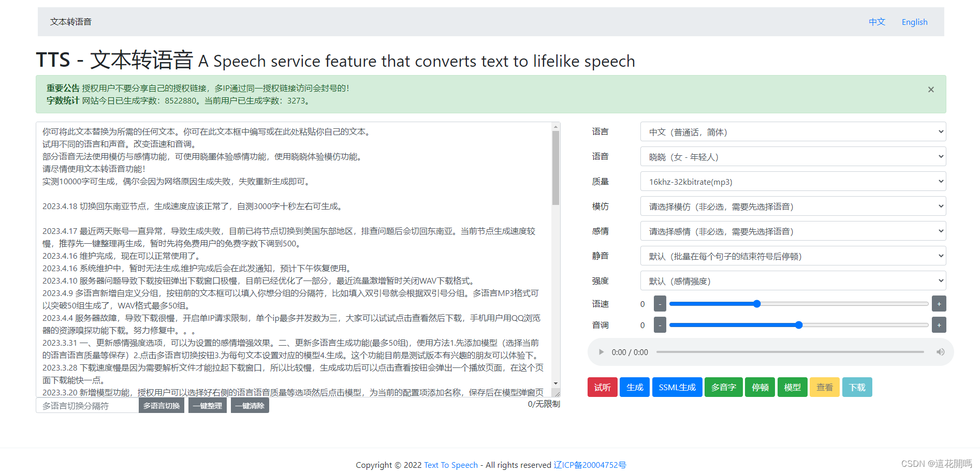
Task: Mute the audio player volume icon
Action: click(940, 352)
